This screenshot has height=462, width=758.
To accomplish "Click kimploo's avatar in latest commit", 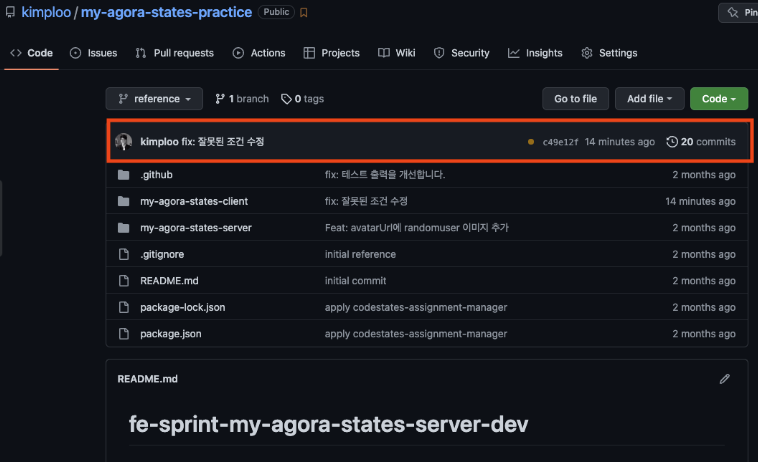I will 124,142.
